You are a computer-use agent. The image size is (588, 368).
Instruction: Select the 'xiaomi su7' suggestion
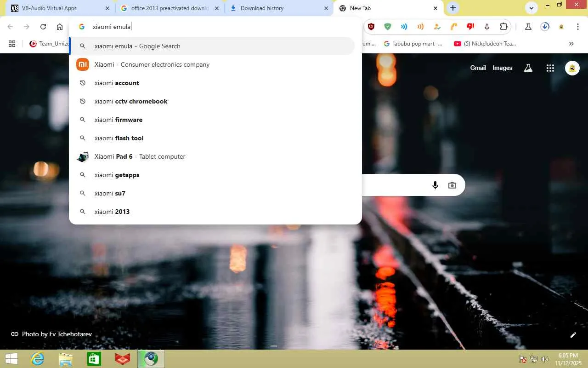[x=212, y=193]
